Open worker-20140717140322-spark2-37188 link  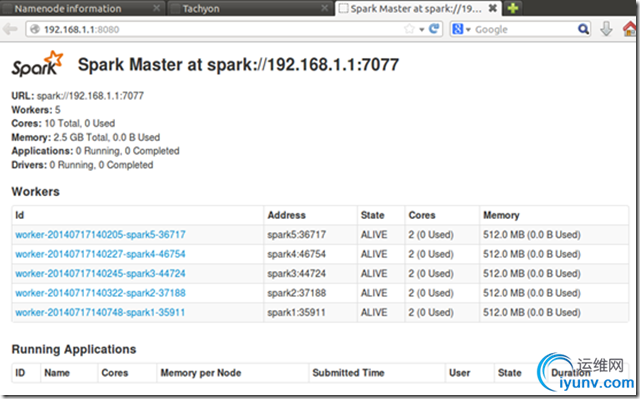pyautogui.click(x=100, y=293)
